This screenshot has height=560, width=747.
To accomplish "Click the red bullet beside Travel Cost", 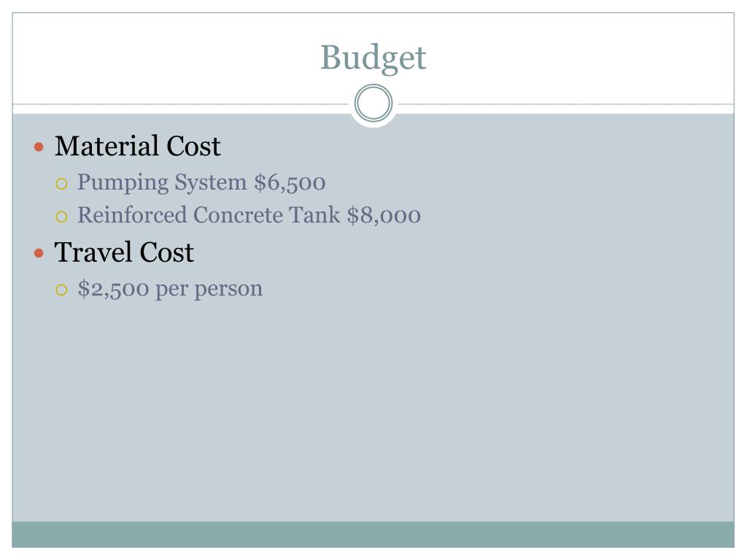I will click(39, 253).
